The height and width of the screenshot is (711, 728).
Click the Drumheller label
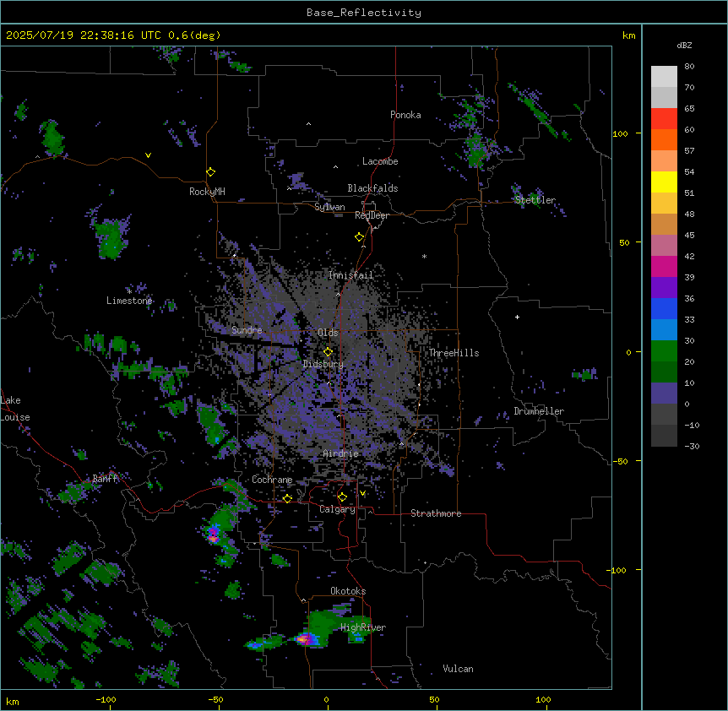click(539, 411)
